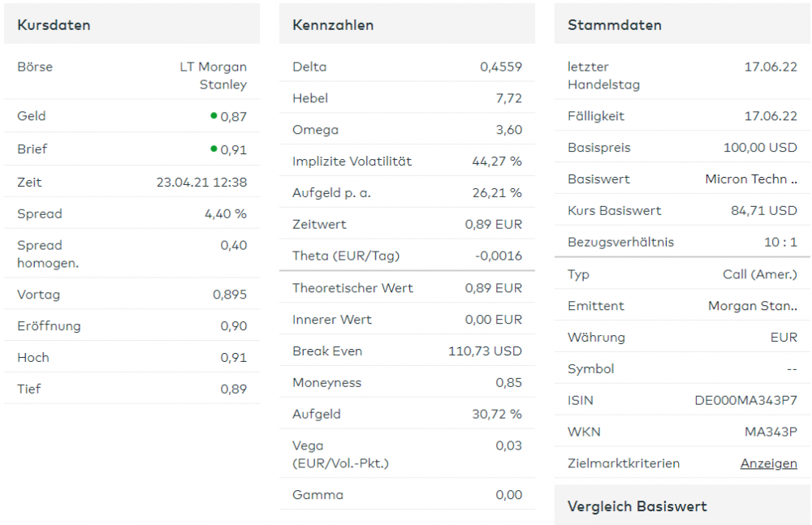Viewport: 812px width, 525px height.
Task: Click the Kursdaten section header
Action: pos(54,24)
